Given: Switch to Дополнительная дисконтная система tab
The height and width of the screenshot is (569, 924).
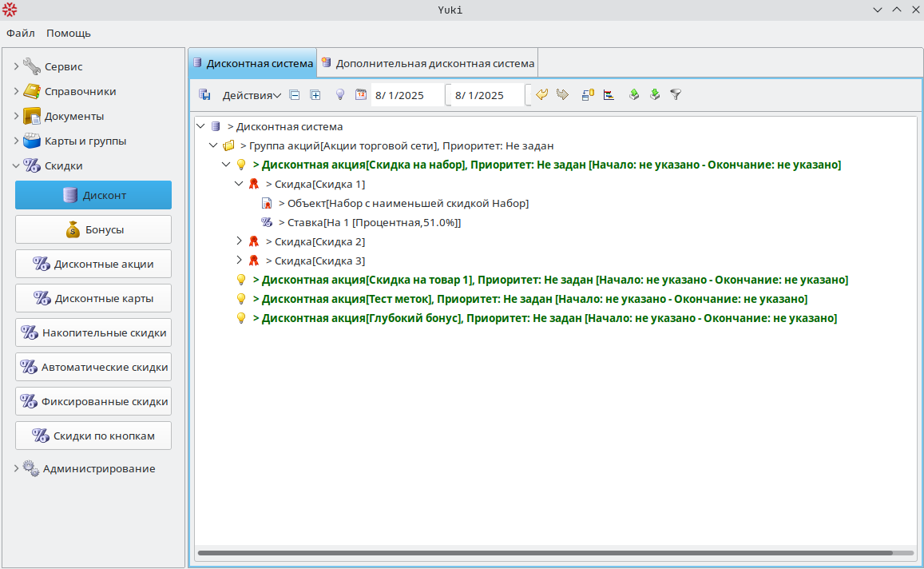Looking at the screenshot, I should [x=427, y=63].
